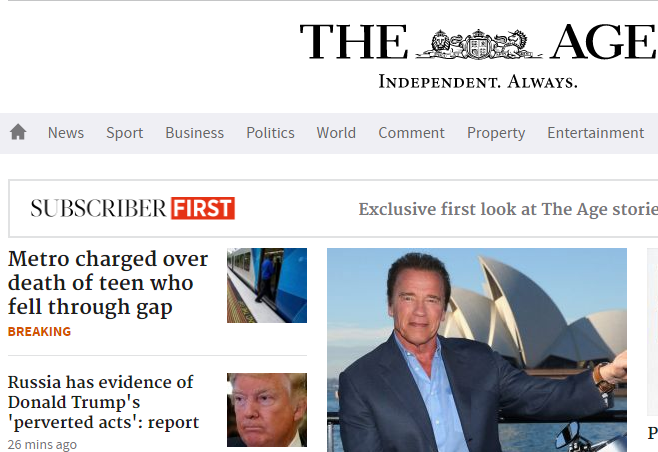Click the Subscriber First logo

click(133, 208)
